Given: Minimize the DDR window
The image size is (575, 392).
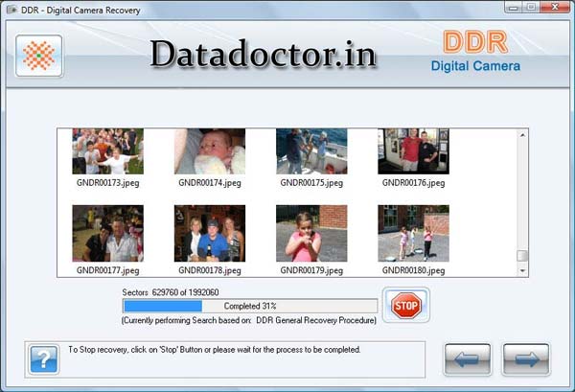Looking at the screenshot, I should 514,8.
